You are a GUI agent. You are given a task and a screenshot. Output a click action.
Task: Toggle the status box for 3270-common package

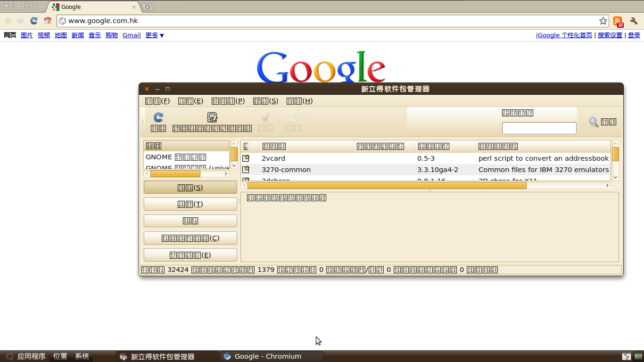coord(246,170)
